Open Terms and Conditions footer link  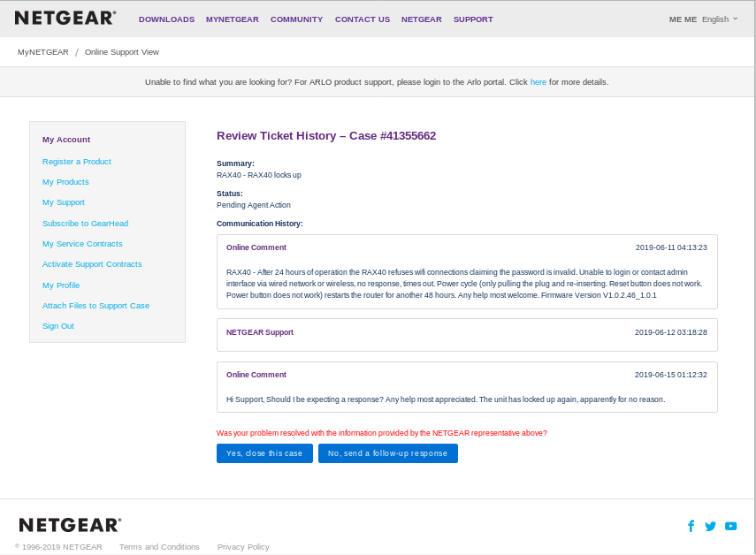tap(159, 547)
